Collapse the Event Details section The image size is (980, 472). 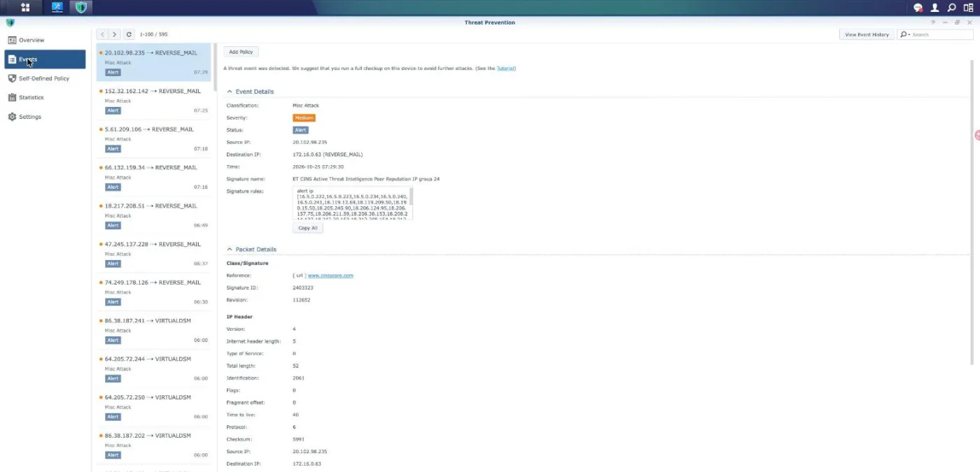[230, 92]
